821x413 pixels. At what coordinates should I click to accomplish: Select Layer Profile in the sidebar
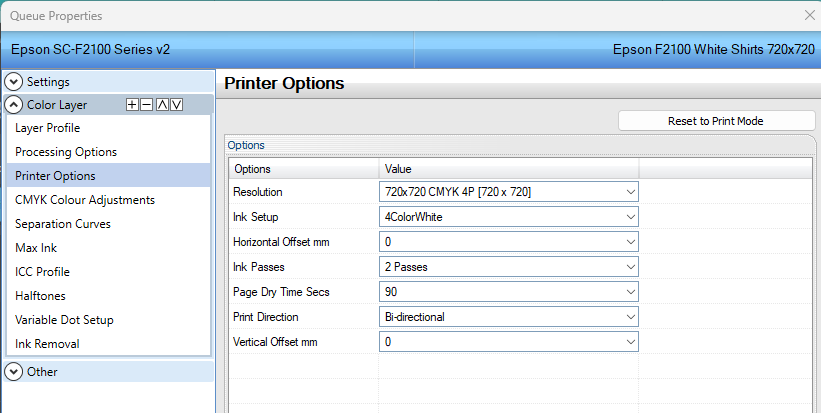point(108,128)
